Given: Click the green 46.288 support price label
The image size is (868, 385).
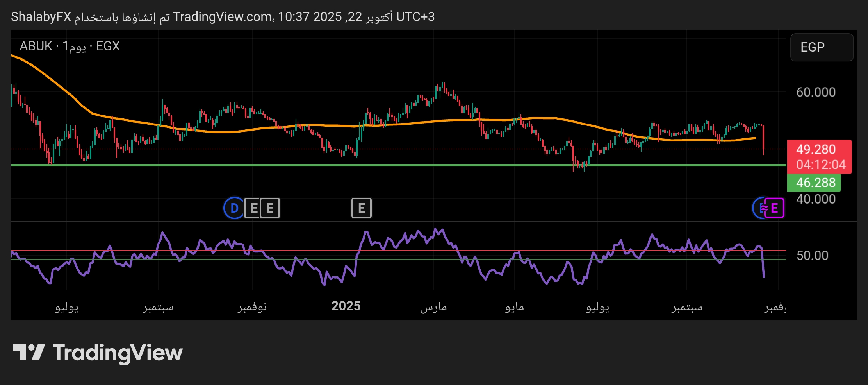Looking at the screenshot, I should [815, 183].
